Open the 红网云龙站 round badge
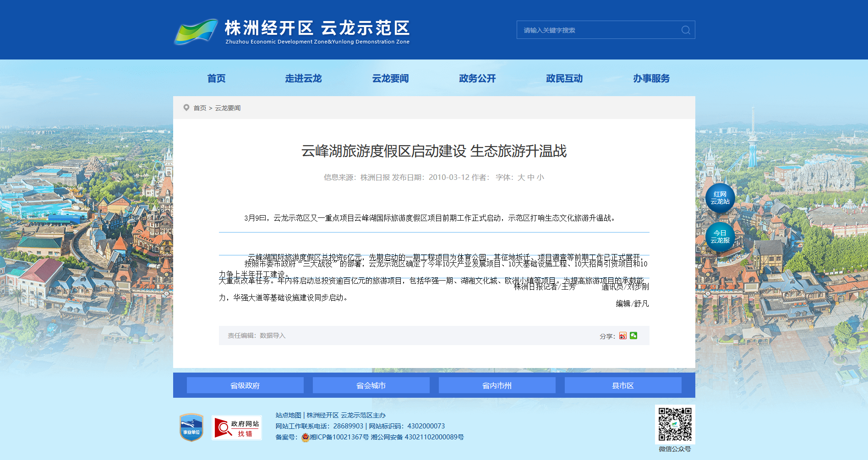 [720, 198]
